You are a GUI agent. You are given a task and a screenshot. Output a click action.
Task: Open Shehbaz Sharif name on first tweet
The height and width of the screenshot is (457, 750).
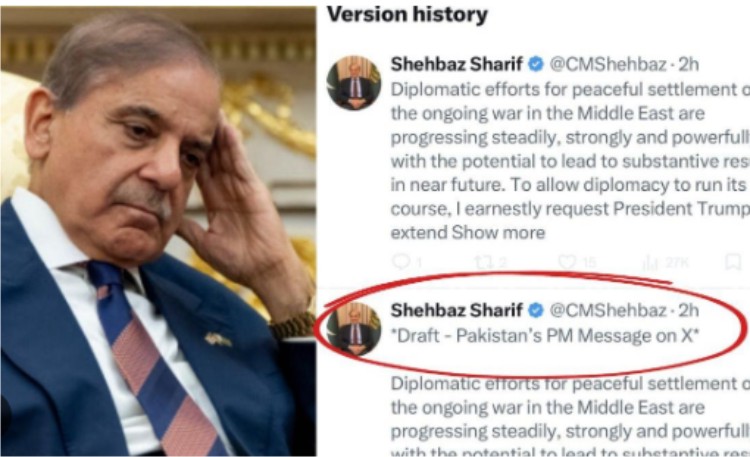coord(457,64)
